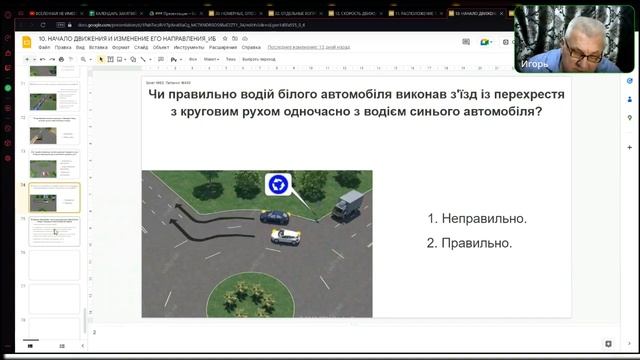Close the 10. НАЧАЛО ДВИЖЕНИЯ browser tab
This screenshot has width=640, height=360.
(x=501, y=13)
